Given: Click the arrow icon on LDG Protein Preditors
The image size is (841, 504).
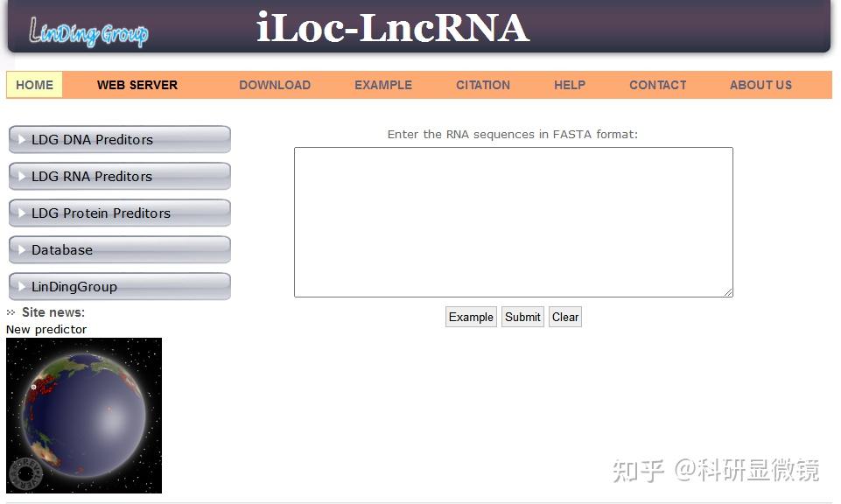Looking at the screenshot, I should click(x=20, y=213).
